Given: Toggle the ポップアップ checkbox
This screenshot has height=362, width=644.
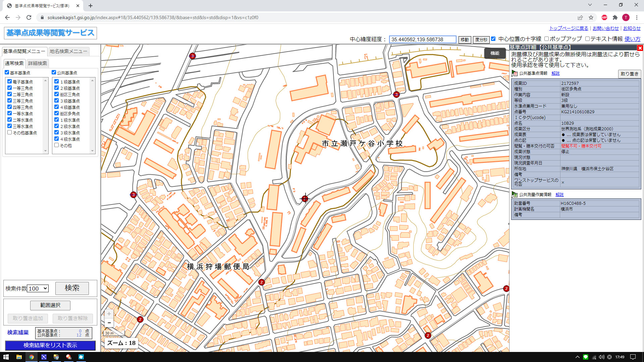Looking at the screenshot, I should click(546, 39).
